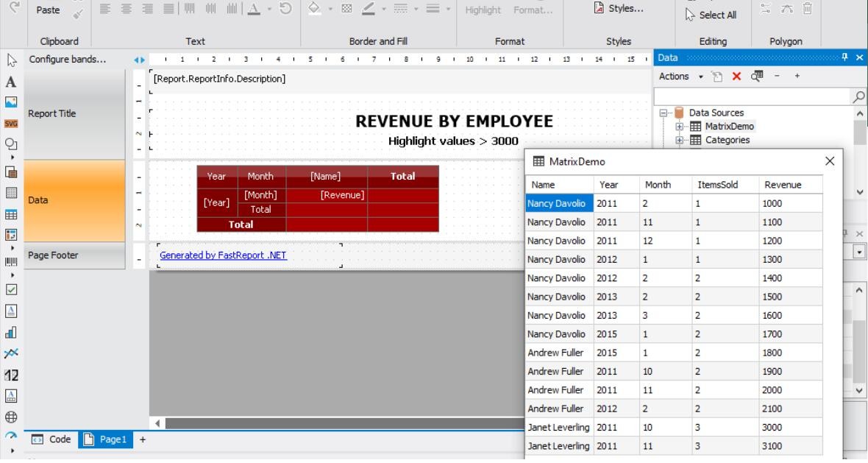Image resolution: width=868 pixels, height=463 pixels.
Task: Collapse the Data Sources tree node
Action: click(x=664, y=113)
